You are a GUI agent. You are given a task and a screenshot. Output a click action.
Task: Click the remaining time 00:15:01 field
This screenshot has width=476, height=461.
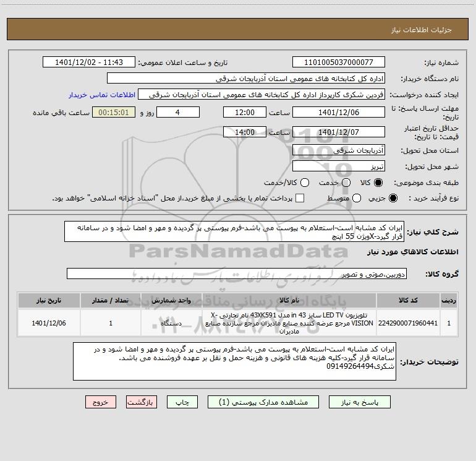coord(114,112)
